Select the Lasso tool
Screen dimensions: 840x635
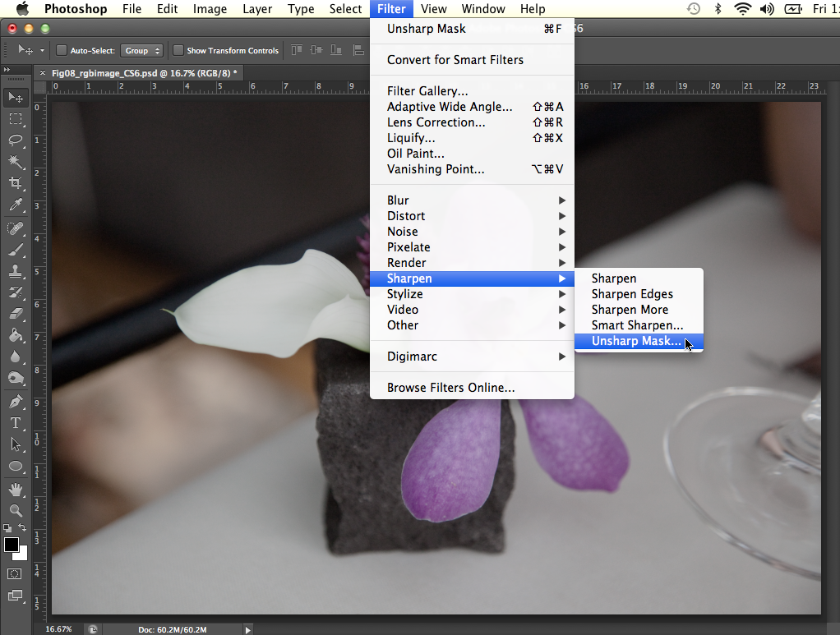tap(15, 140)
